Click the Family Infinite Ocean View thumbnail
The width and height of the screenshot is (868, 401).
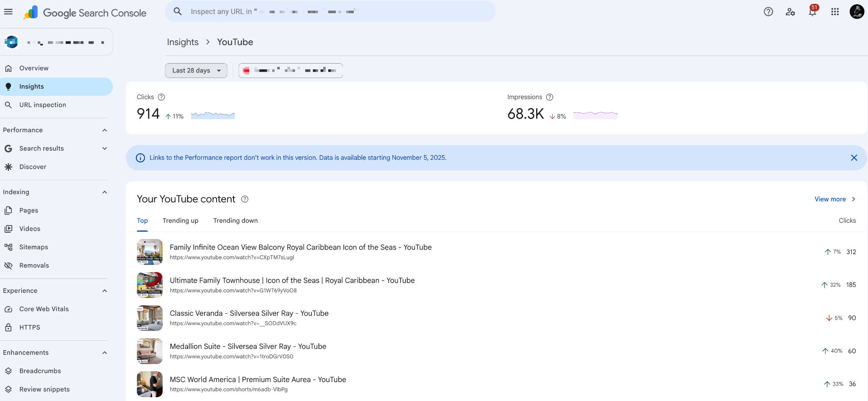pos(150,252)
